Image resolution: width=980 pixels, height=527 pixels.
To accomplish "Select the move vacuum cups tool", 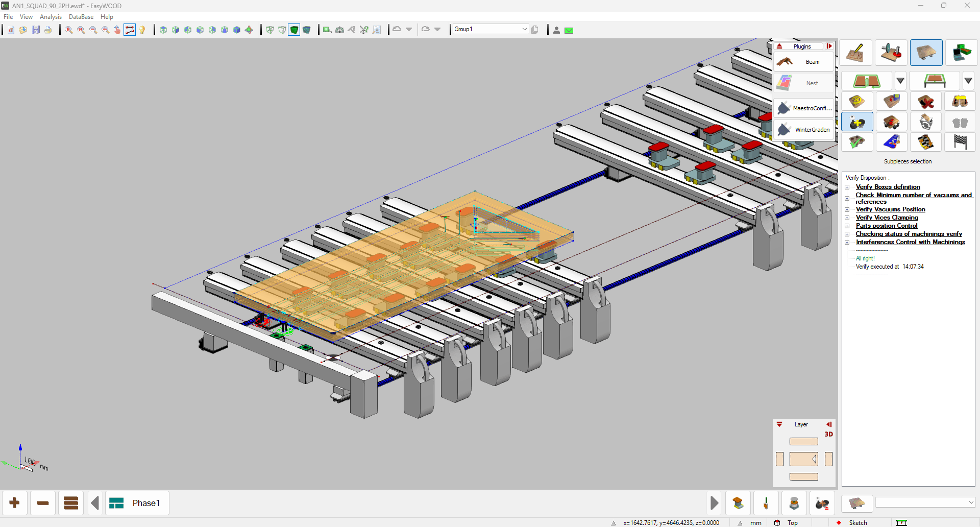I will click(x=857, y=123).
